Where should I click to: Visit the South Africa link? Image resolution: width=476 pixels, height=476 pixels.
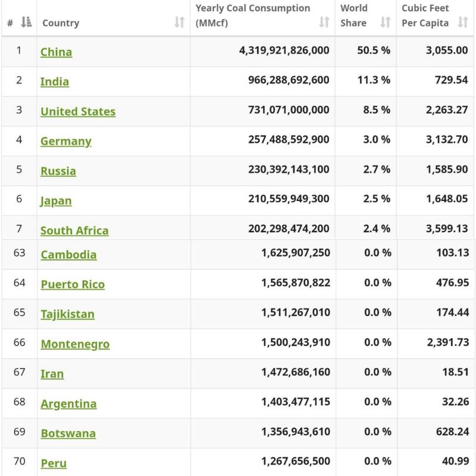(x=74, y=231)
